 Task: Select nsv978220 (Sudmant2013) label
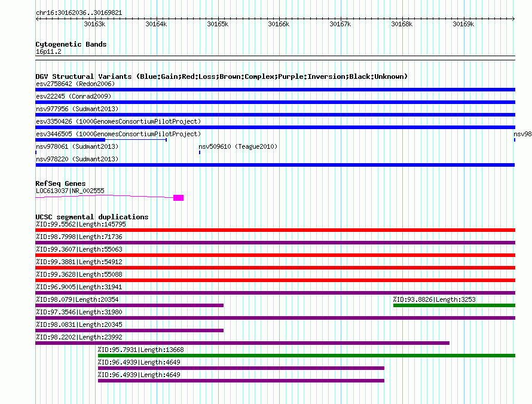click(x=77, y=159)
